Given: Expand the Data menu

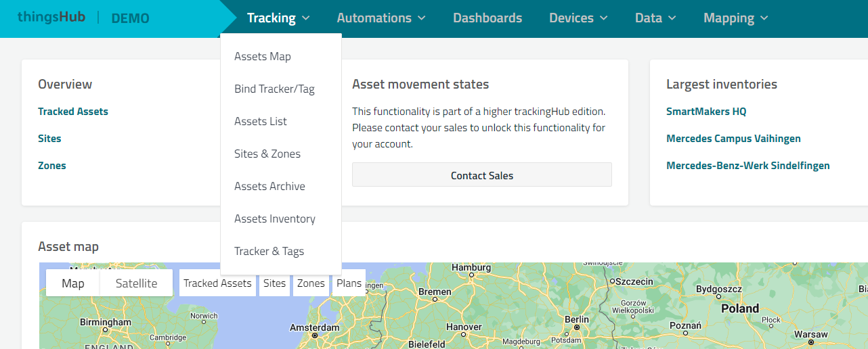Looking at the screenshot, I should tap(655, 18).
